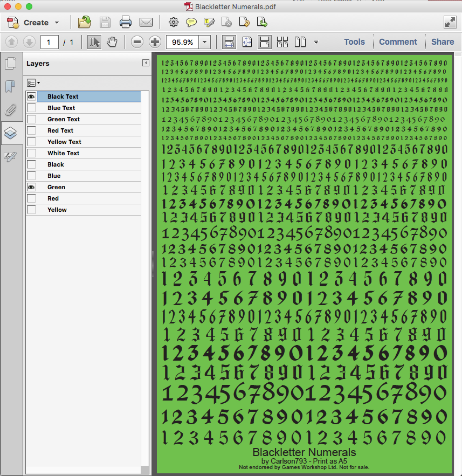The image size is (462, 476).
Task: Open the Attachments paperclip panel
Action: click(11, 109)
